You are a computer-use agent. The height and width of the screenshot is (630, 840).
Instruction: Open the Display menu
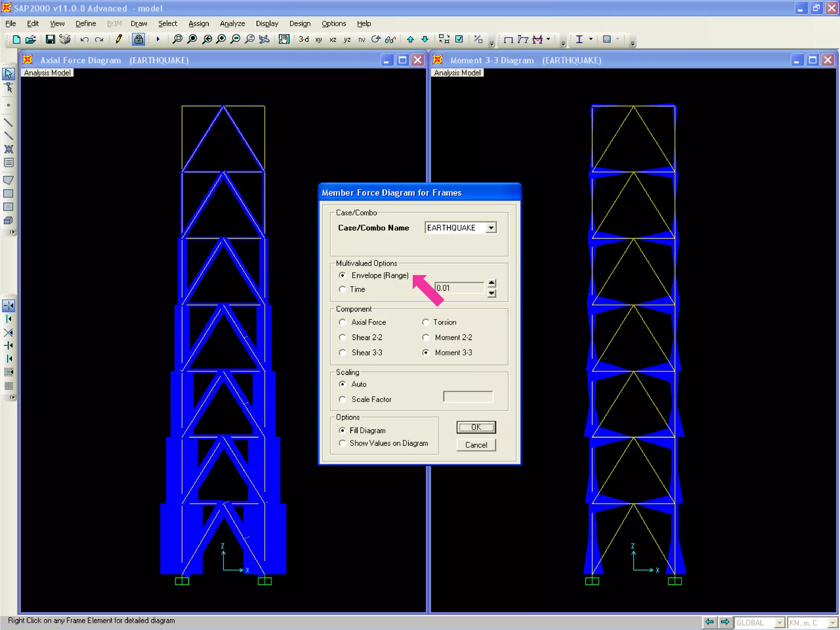coord(267,23)
